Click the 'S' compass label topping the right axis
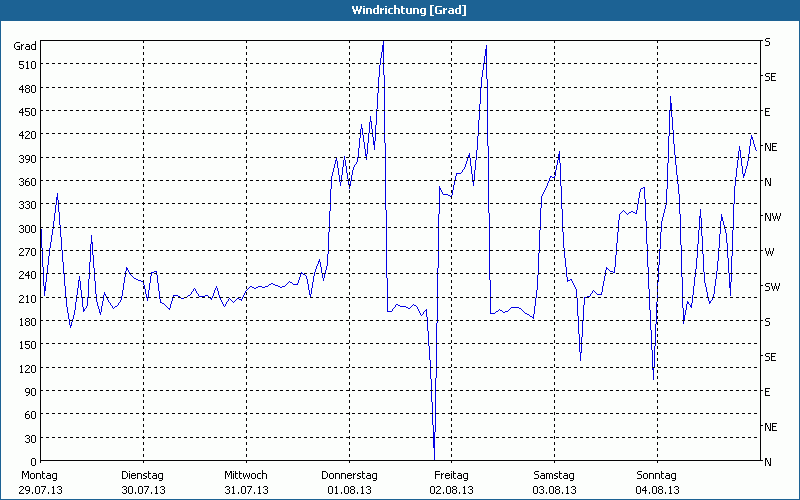800x500 pixels. pyautogui.click(x=767, y=42)
